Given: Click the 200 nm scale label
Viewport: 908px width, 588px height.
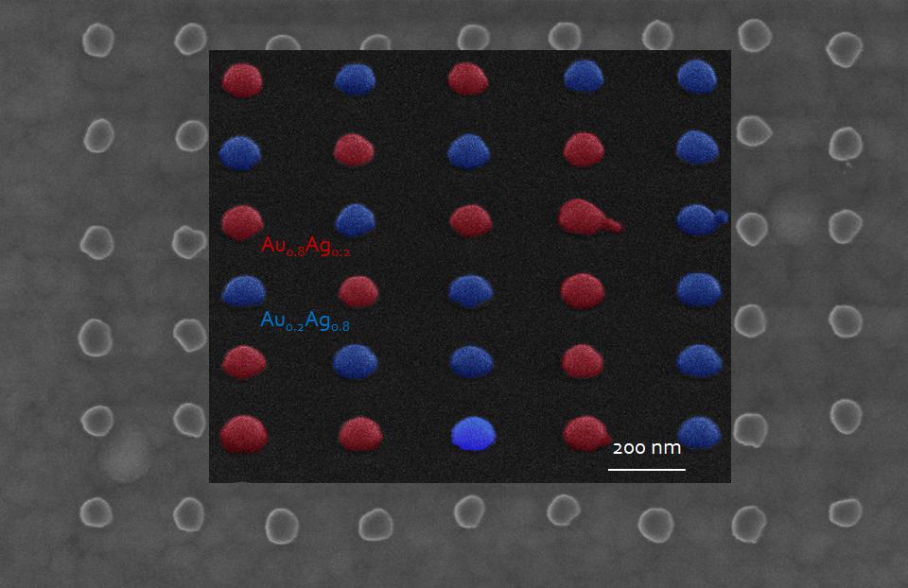Looking at the screenshot, I should tap(647, 448).
